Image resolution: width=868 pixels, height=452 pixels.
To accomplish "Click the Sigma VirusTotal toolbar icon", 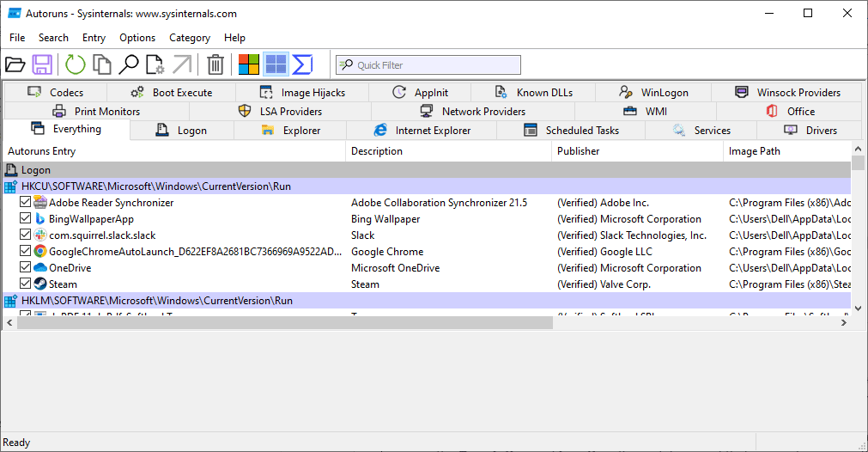I will (302, 64).
